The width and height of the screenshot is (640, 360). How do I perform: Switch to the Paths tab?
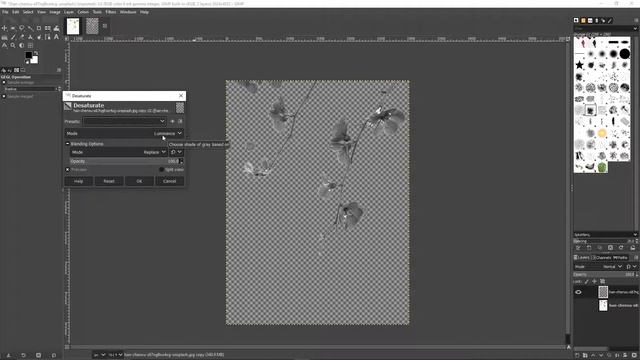click(620, 258)
